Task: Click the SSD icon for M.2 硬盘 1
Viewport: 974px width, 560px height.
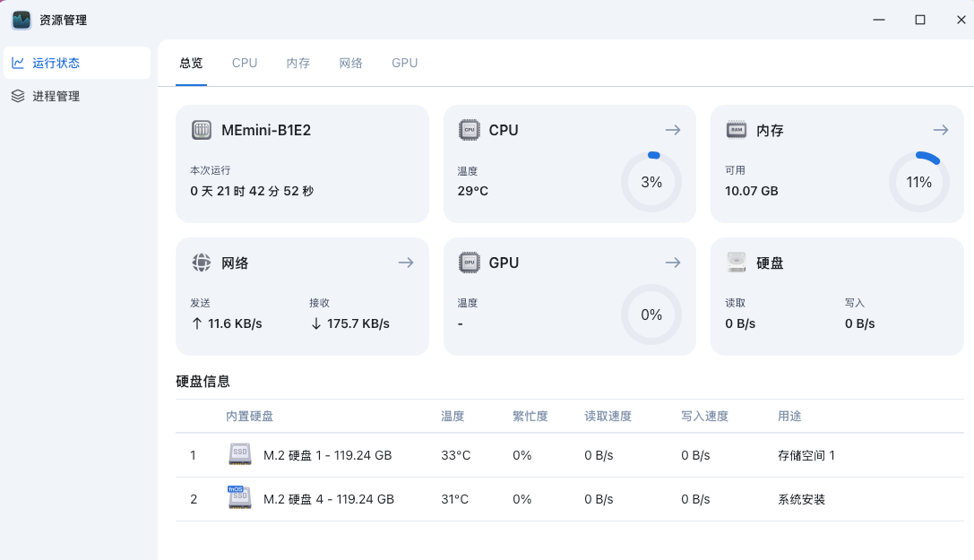Action: point(240,455)
